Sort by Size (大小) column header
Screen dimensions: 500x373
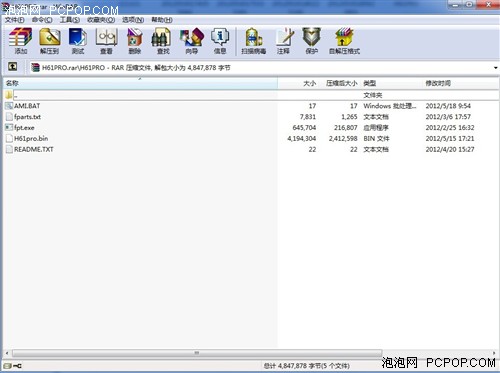click(x=298, y=83)
